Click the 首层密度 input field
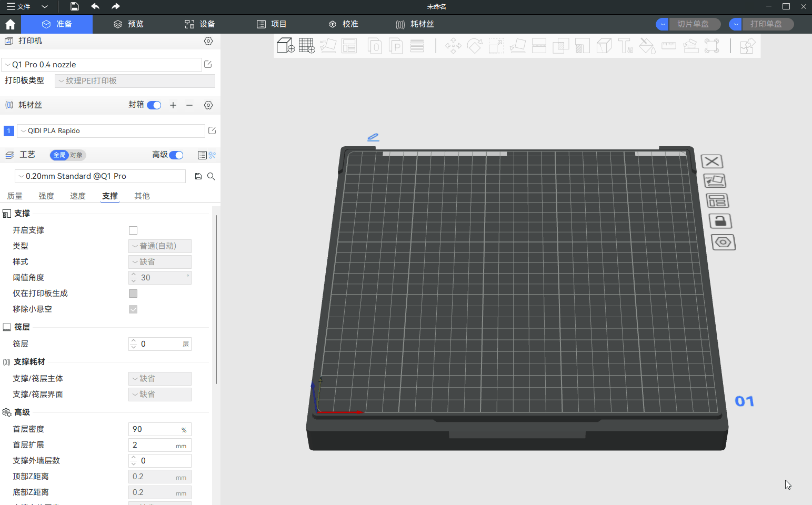Screen dimensions: 812x505 (x=154, y=429)
